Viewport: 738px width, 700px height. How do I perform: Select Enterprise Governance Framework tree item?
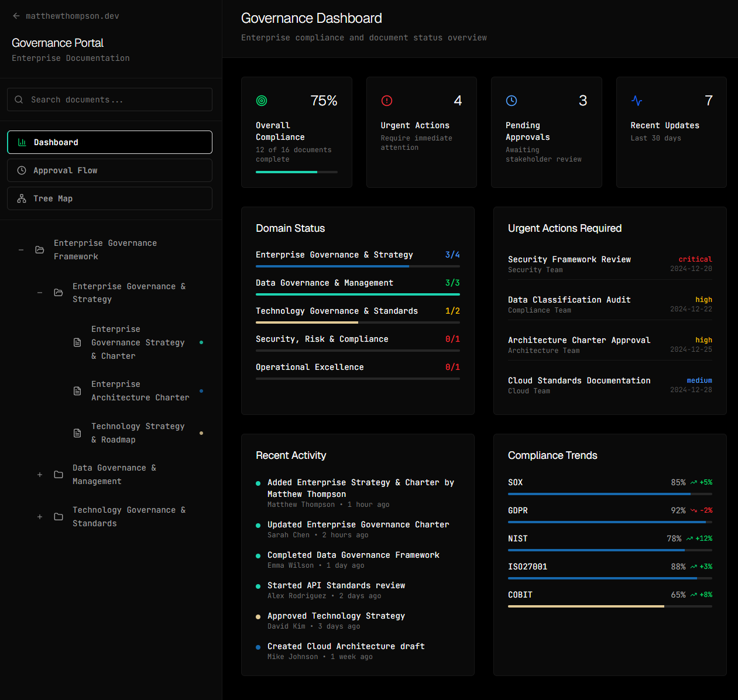(109, 250)
